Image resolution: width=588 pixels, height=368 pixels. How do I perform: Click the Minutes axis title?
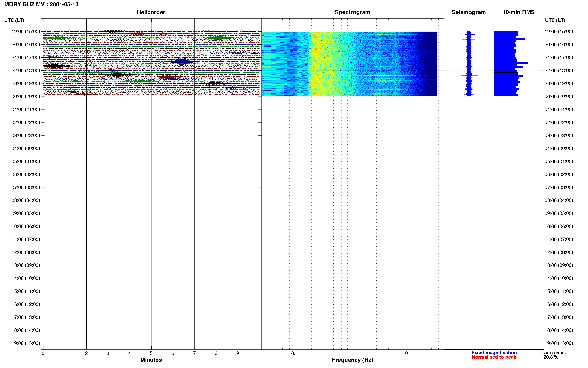click(151, 360)
